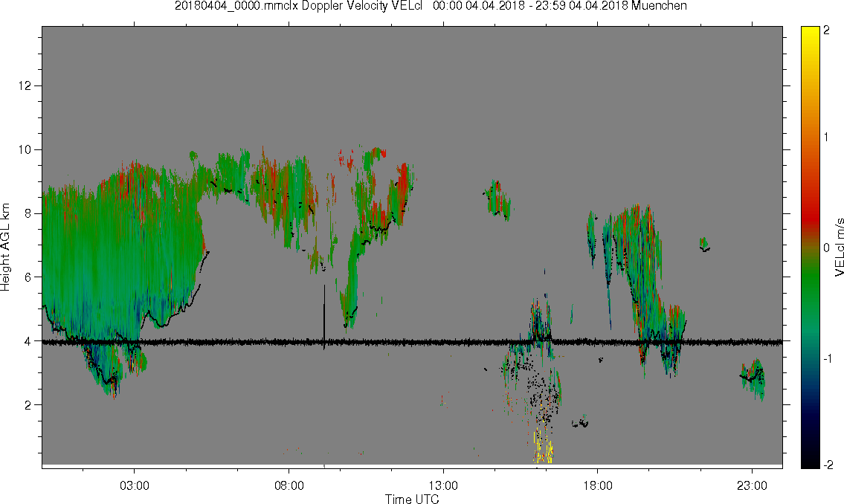Click the height label '4'
844x504 pixels.
(x=28, y=341)
